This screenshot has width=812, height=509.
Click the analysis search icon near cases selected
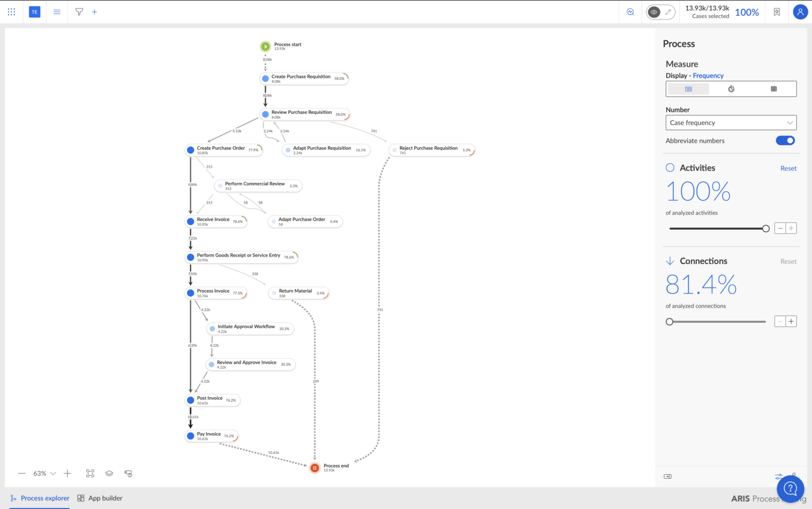tap(630, 12)
